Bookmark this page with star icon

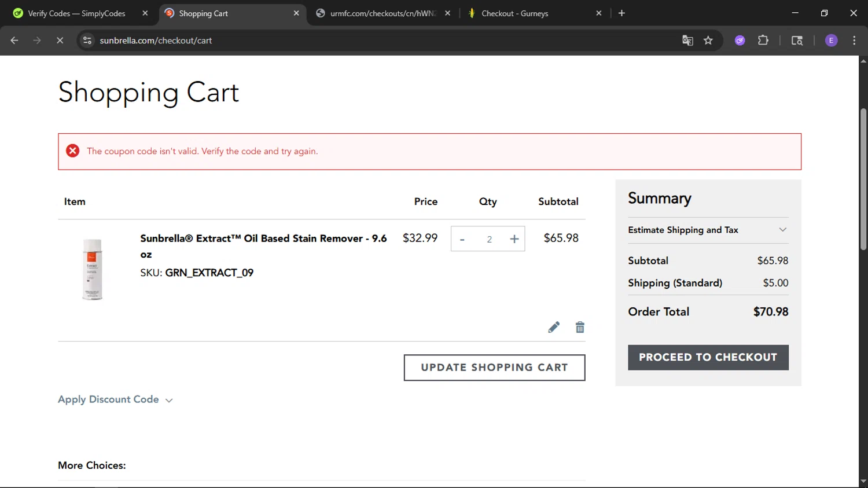(x=708, y=41)
